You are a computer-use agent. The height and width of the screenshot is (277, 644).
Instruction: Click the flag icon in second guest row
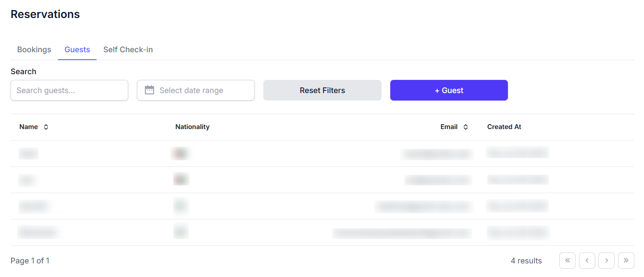(180, 180)
